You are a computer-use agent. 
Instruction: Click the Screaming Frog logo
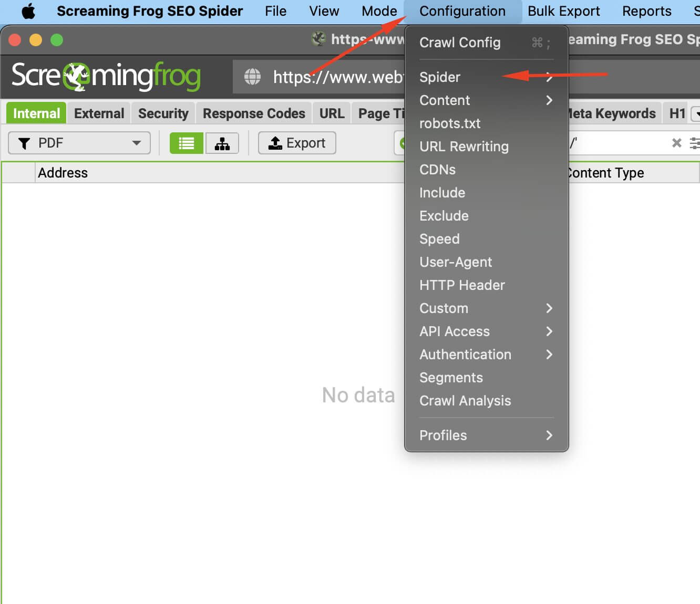click(106, 76)
